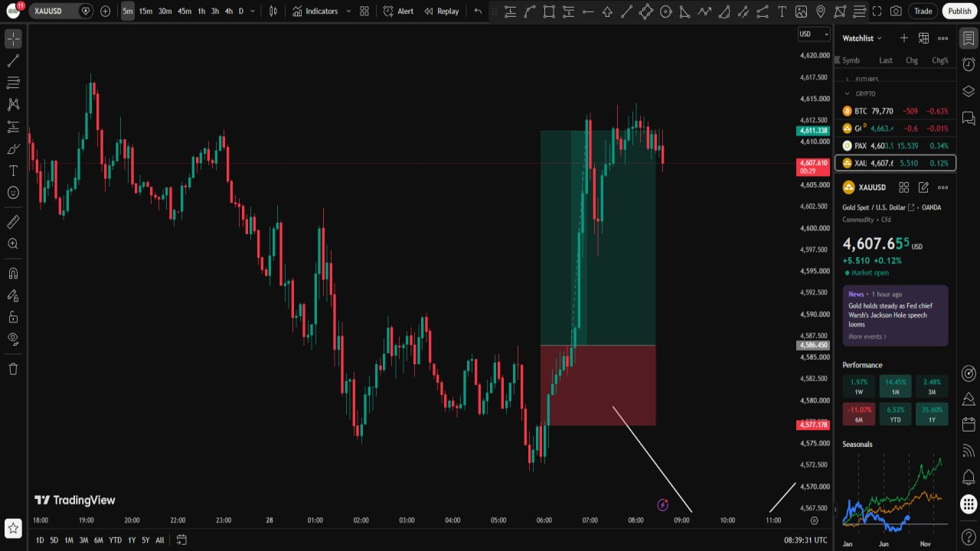Expand the timeframe interval dropdown
The image size is (980, 551).
pyautogui.click(x=253, y=11)
